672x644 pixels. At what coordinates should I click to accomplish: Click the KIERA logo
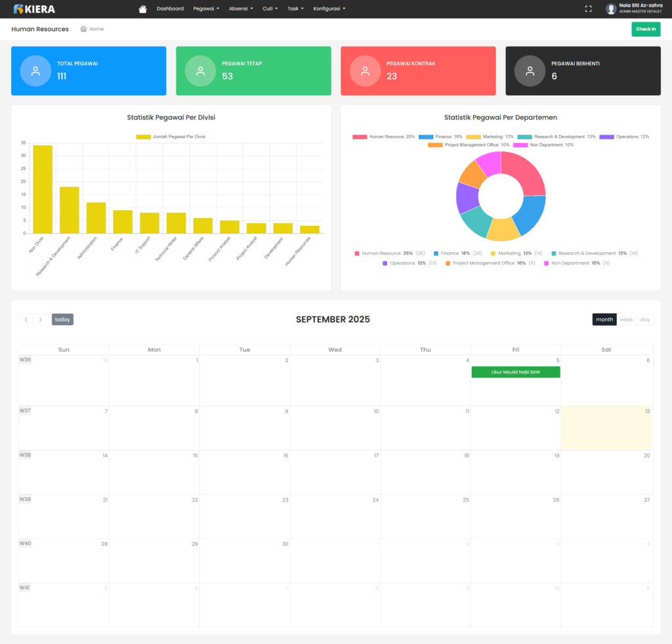[34, 9]
